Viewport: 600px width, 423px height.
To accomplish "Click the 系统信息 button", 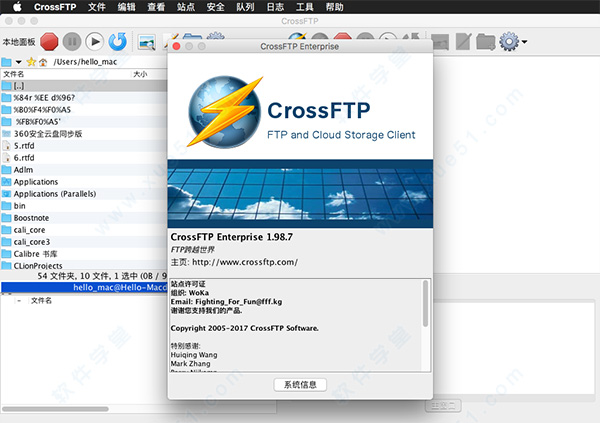I will (x=300, y=385).
